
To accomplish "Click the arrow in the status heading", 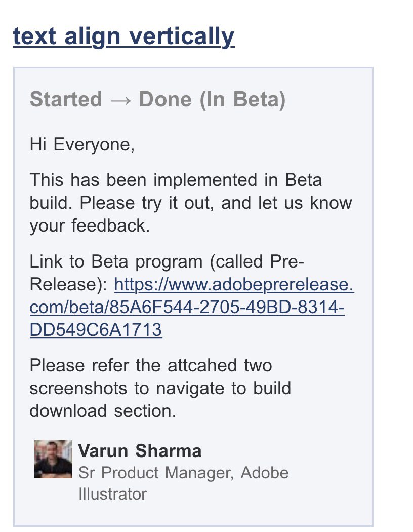I will [120, 101].
